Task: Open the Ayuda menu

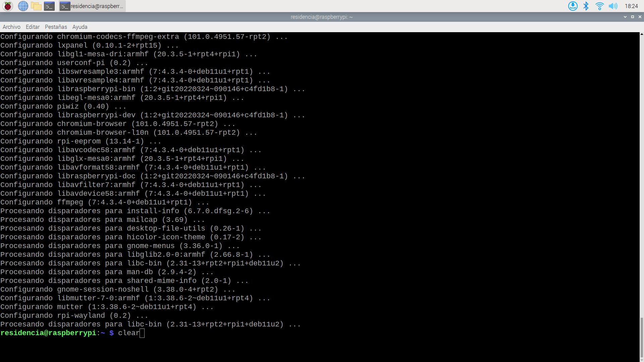Action: point(79,27)
